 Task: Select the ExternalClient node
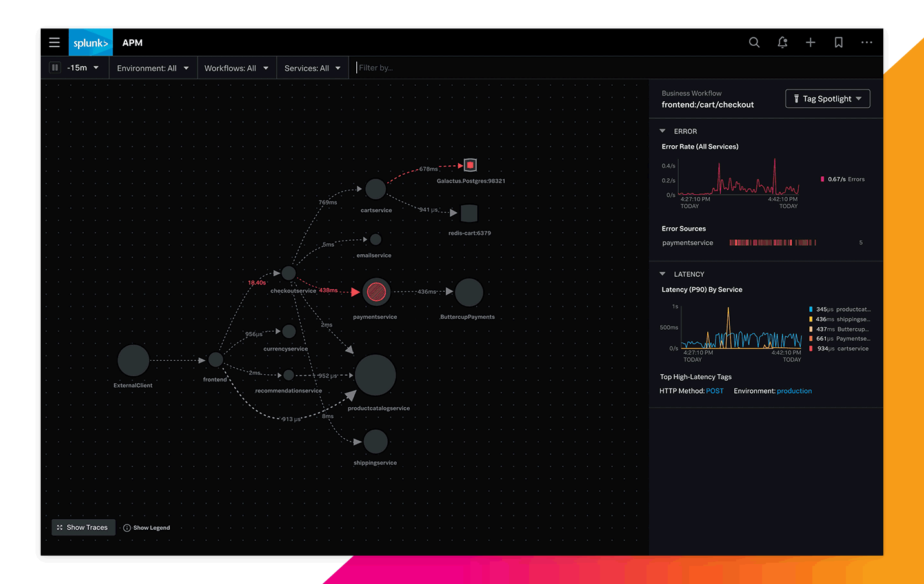pos(134,360)
